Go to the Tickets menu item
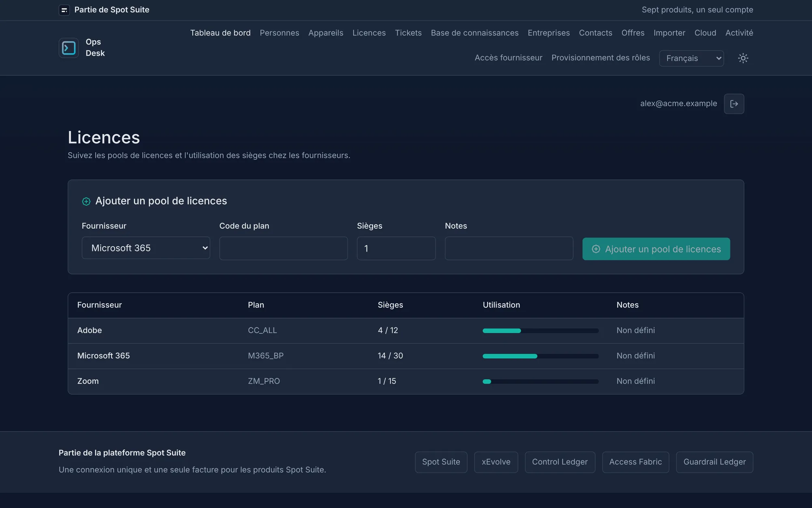The image size is (812, 508). tap(408, 33)
